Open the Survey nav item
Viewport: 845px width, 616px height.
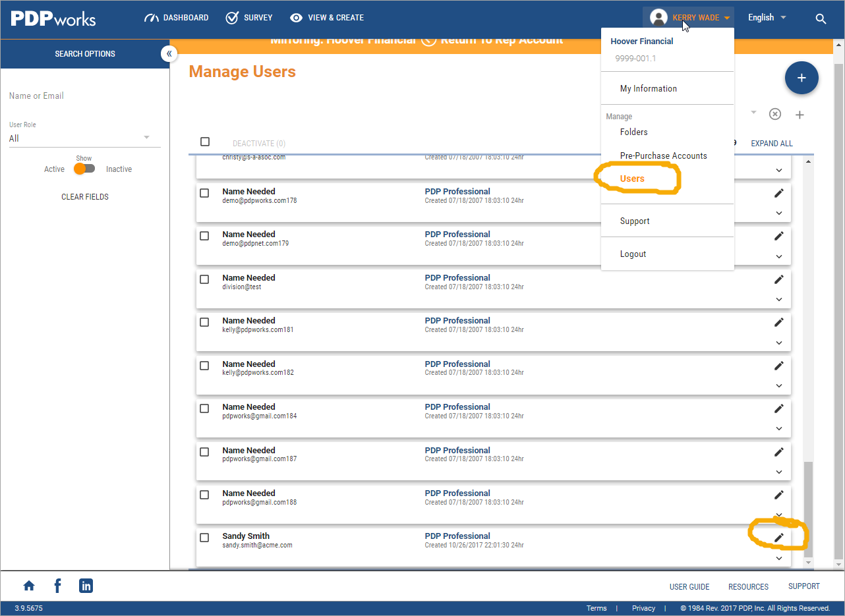[248, 18]
